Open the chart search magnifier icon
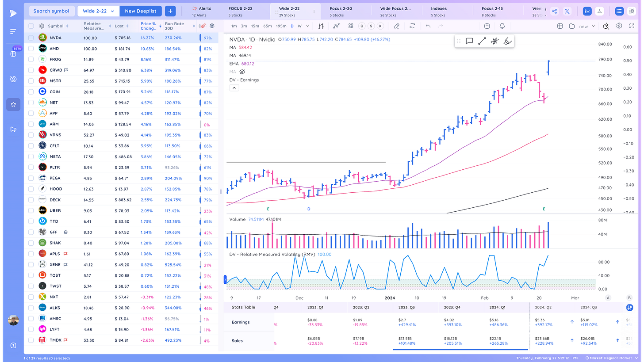 (606, 26)
